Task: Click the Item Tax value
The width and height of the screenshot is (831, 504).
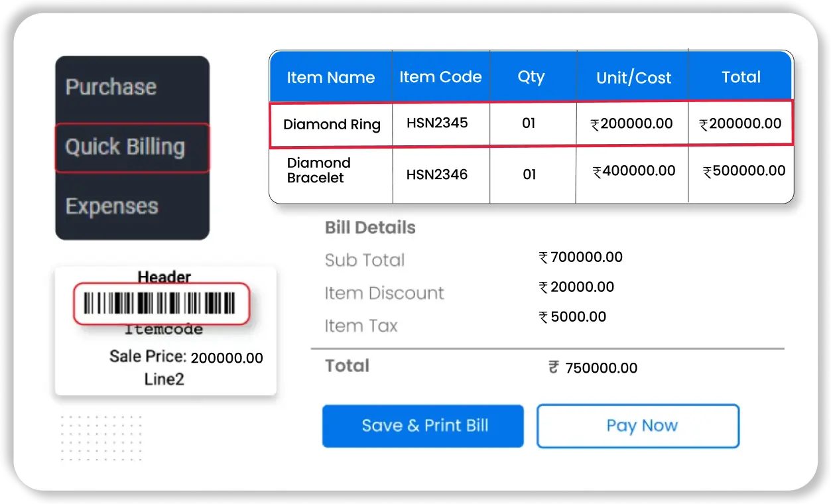Action: click(572, 316)
